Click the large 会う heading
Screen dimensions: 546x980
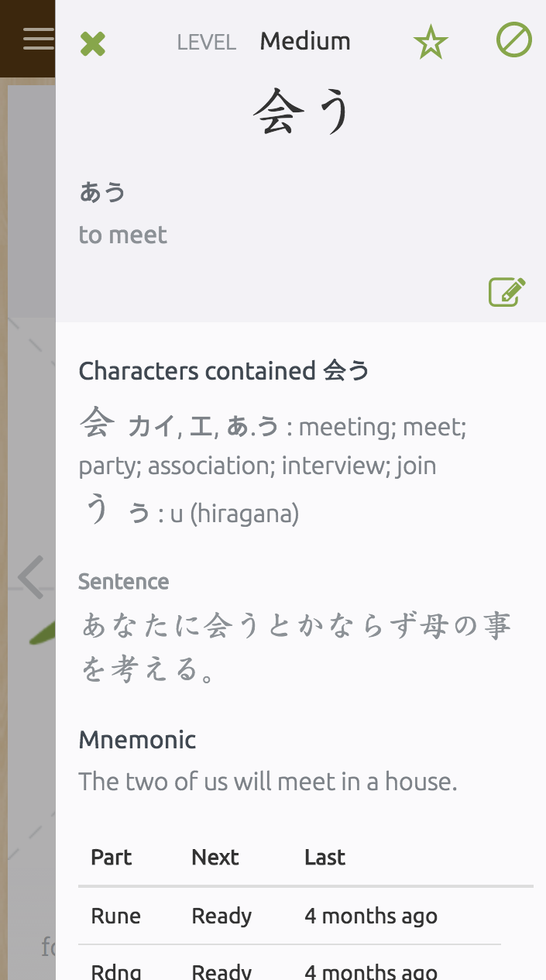pyautogui.click(x=303, y=112)
